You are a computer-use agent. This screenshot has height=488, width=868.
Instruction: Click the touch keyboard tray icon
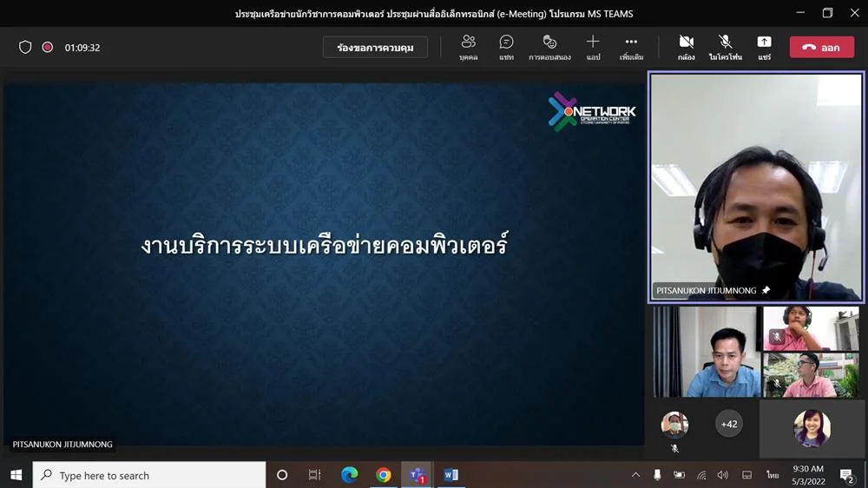point(746,475)
